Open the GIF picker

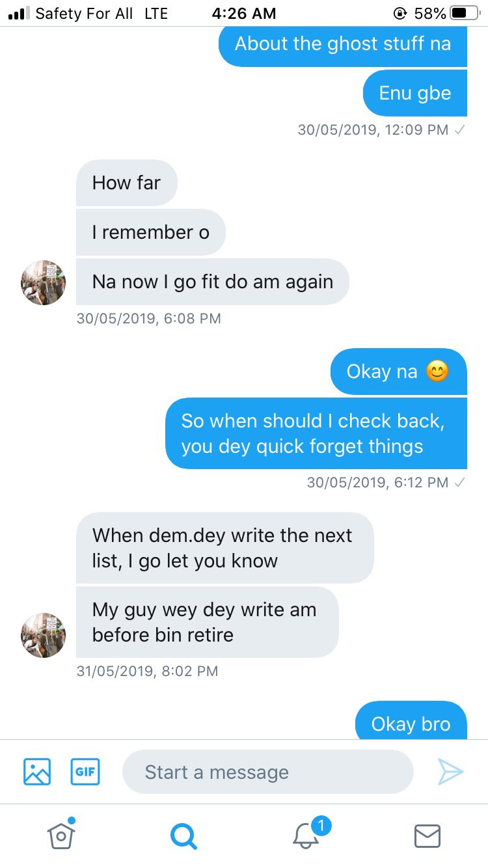click(x=85, y=772)
